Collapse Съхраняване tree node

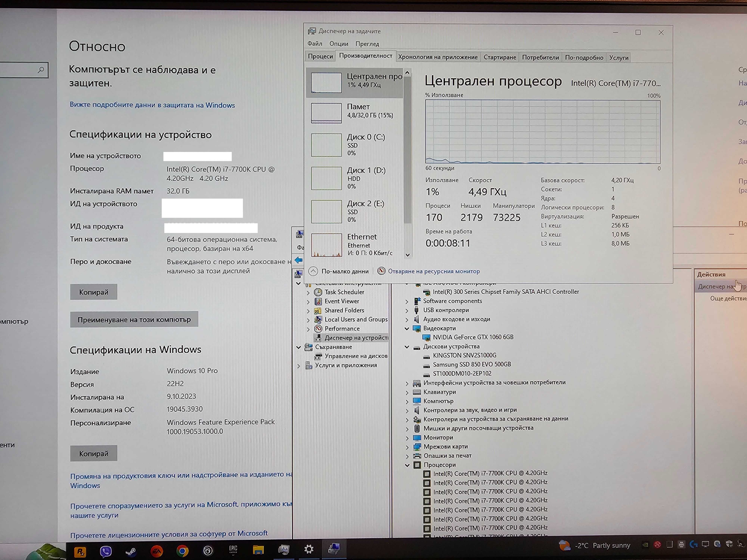[299, 347]
